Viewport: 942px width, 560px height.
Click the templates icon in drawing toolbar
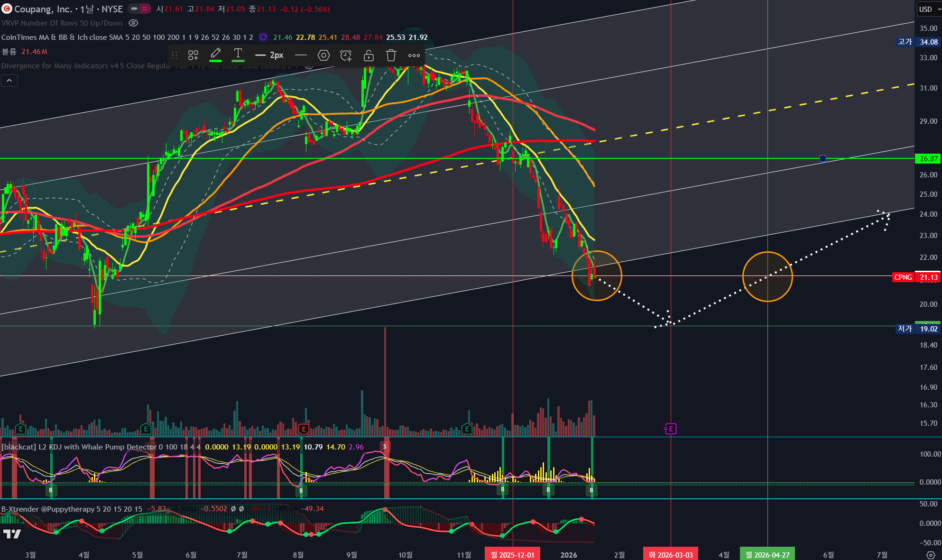click(193, 55)
